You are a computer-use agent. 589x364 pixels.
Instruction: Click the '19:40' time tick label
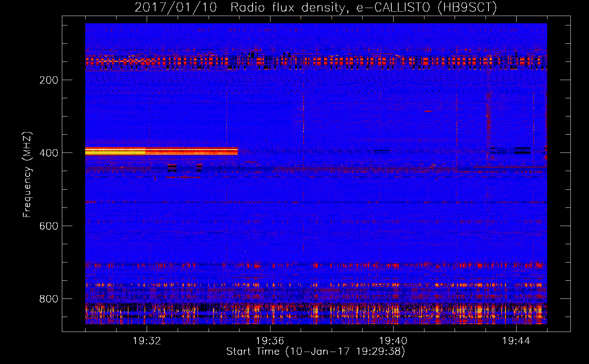(x=393, y=341)
